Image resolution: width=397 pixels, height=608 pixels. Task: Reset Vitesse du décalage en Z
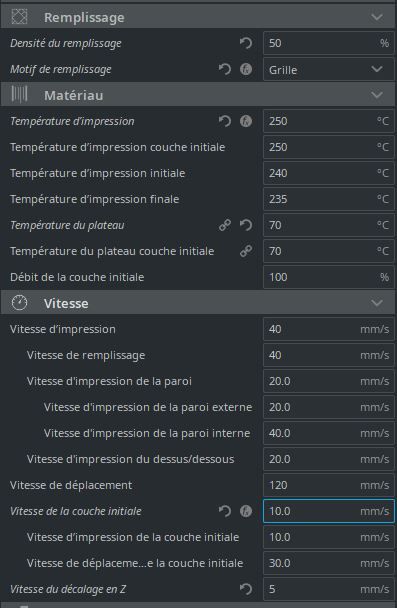coord(246,589)
